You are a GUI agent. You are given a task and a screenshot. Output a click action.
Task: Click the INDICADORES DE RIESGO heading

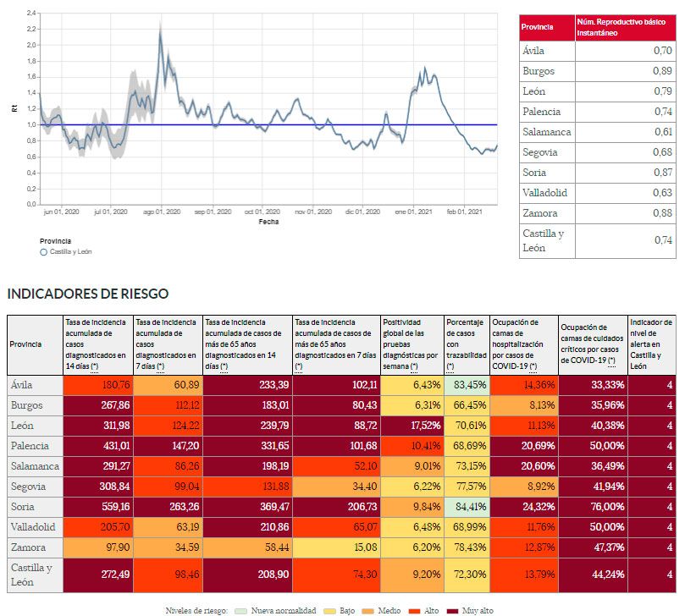coord(88,294)
